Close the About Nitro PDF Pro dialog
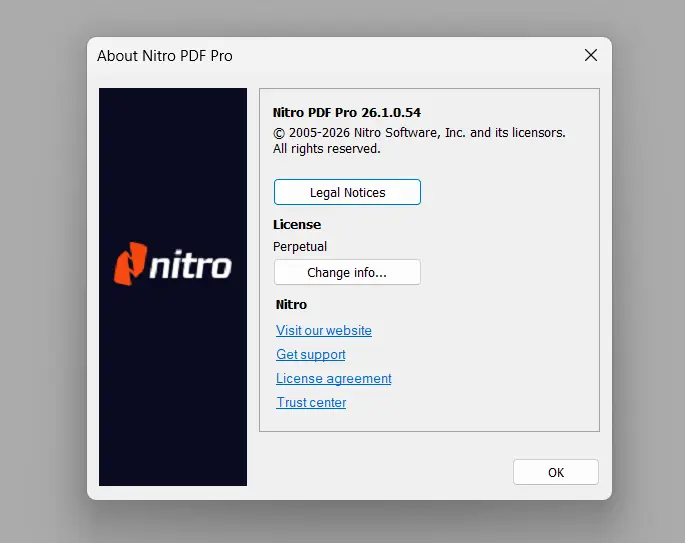This screenshot has width=685, height=543. click(591, 55)
